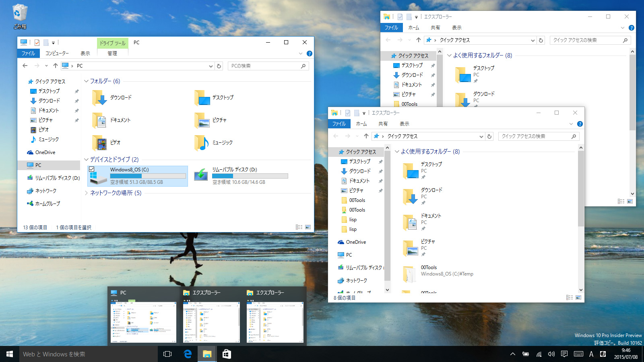Open the PC address bar history dropdown
This screenshot has width=644, height=362.
(x=211, y=66)
